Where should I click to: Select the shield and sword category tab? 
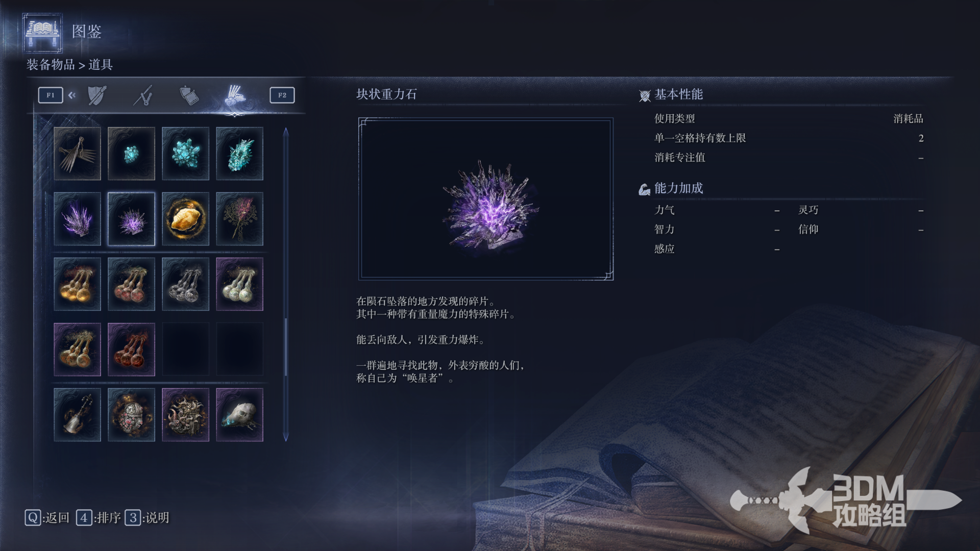tap(97, 95)
